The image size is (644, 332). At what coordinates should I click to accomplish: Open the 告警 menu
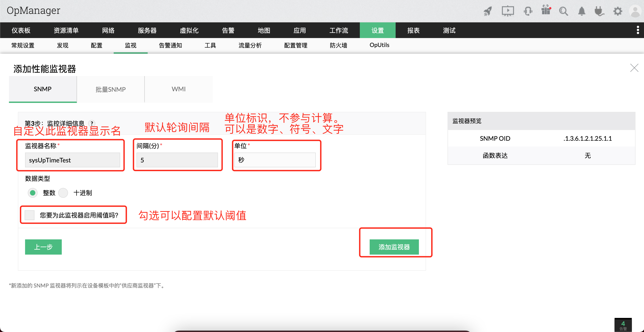click(228, 30)
